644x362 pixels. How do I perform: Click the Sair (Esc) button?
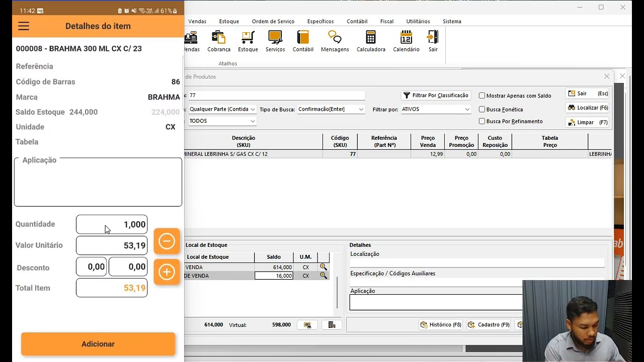tap(588, 94)
